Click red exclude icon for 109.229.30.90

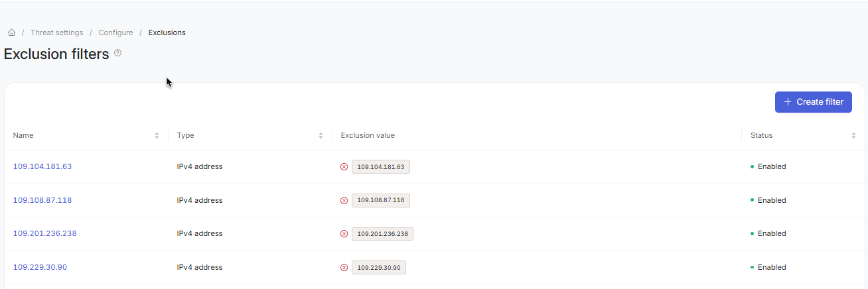[344, 267]
